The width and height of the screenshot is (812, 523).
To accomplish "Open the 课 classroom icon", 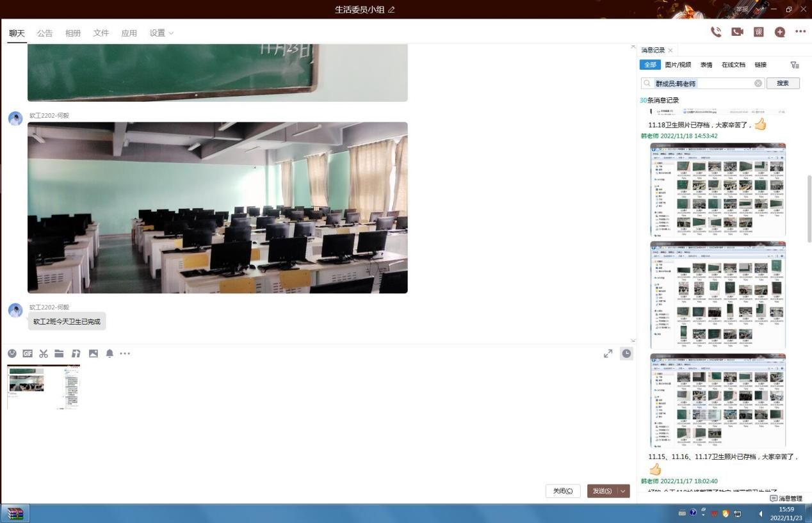I will point(758,32).
